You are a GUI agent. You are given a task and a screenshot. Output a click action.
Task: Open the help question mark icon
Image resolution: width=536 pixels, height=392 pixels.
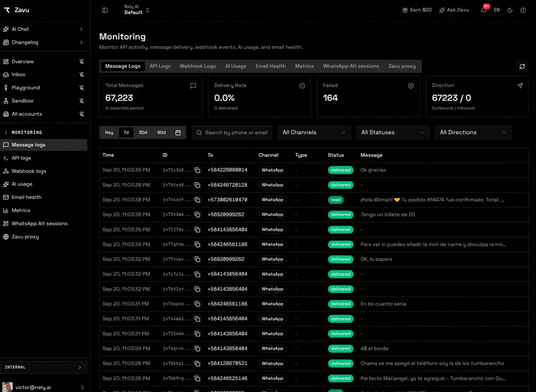point(523,10)
